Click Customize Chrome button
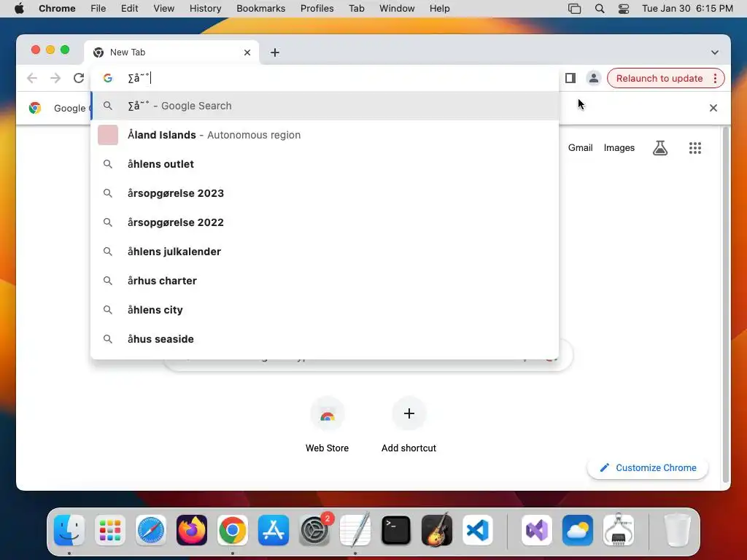747x560 pixels. coord(648,467)
